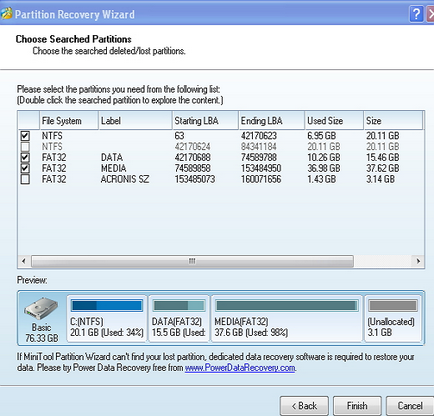Uncheck the MEDIA FAT32 partition checkbox
Image resolution: width=434 pixels, height=416 pixels.
pyautogui.click(x=25, y=168)
